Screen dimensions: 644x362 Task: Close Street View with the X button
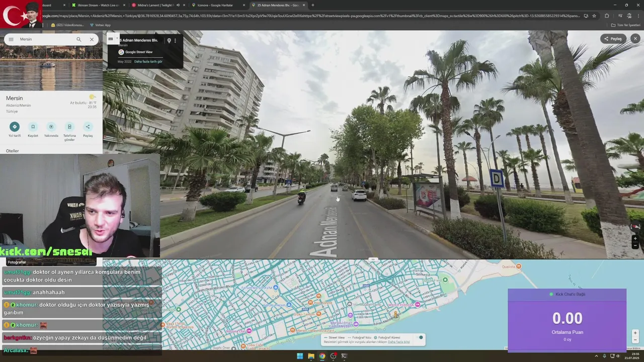(x=635, y=39)
